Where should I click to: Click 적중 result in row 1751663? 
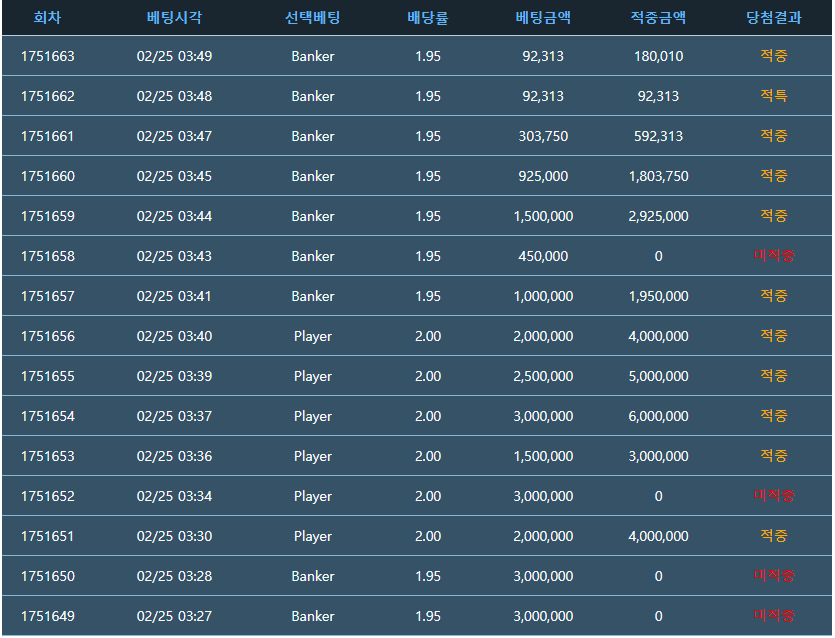tap(774, 56)
